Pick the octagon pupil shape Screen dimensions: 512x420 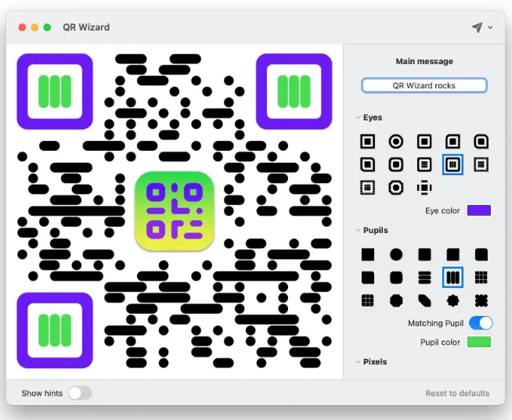(x=396, y=300)
